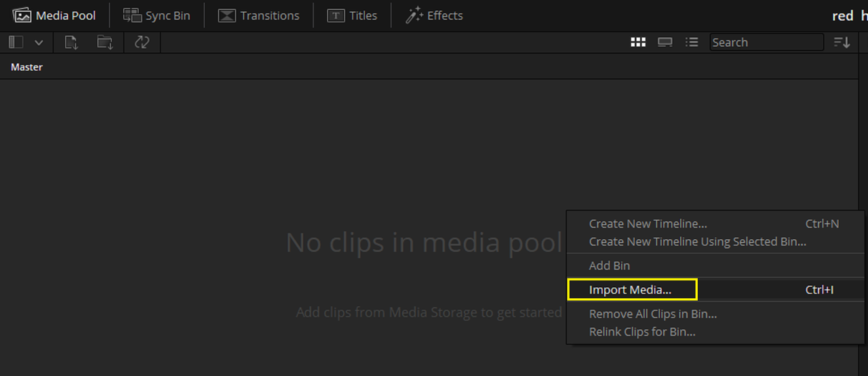Select Add Bin in context menu

coord(715,266)
